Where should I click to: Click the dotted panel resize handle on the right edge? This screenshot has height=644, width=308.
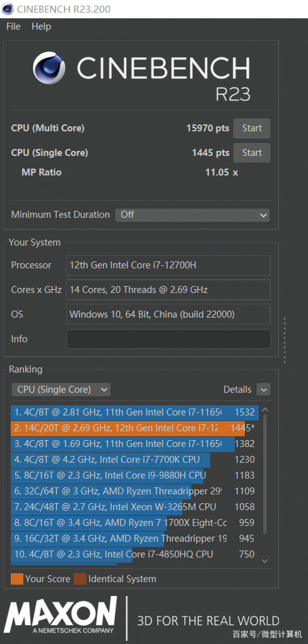(284, 340)
